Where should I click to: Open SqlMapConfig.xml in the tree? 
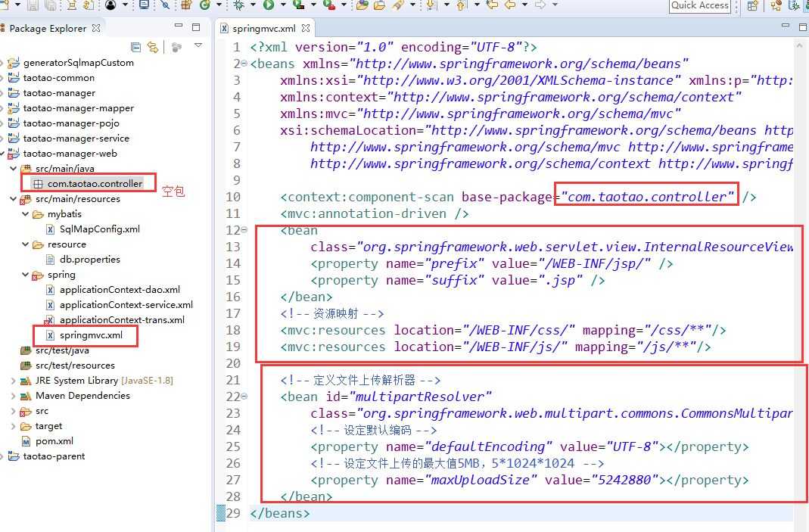tap(100, 229)
